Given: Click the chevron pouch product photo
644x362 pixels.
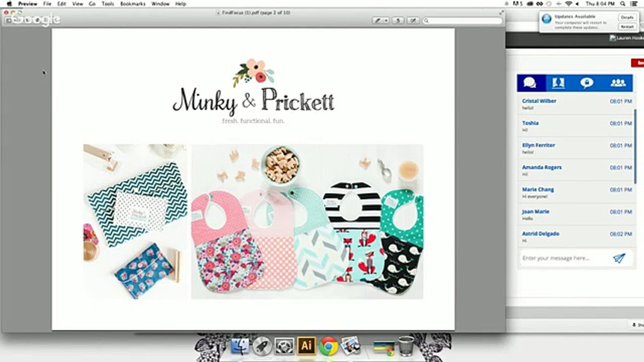Looking at the screenshot, I should 135,222.
